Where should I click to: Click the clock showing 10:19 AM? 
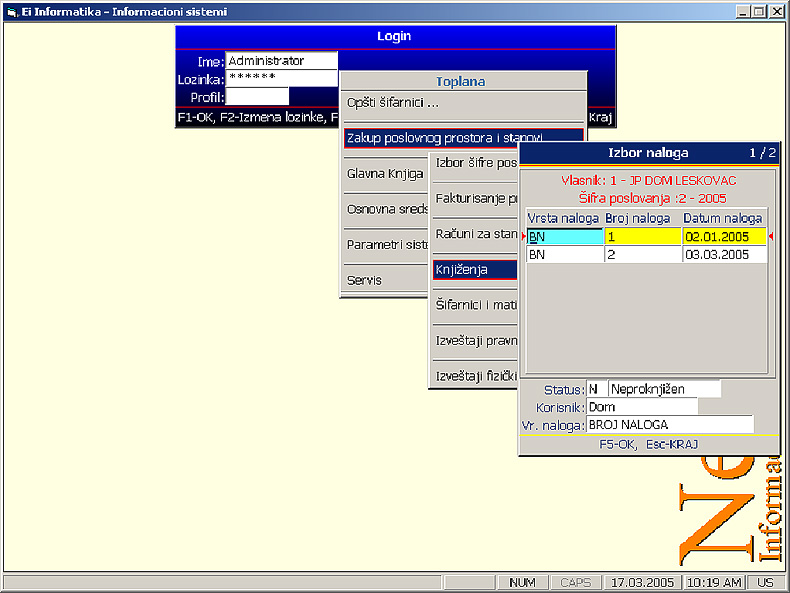[716, 582]
